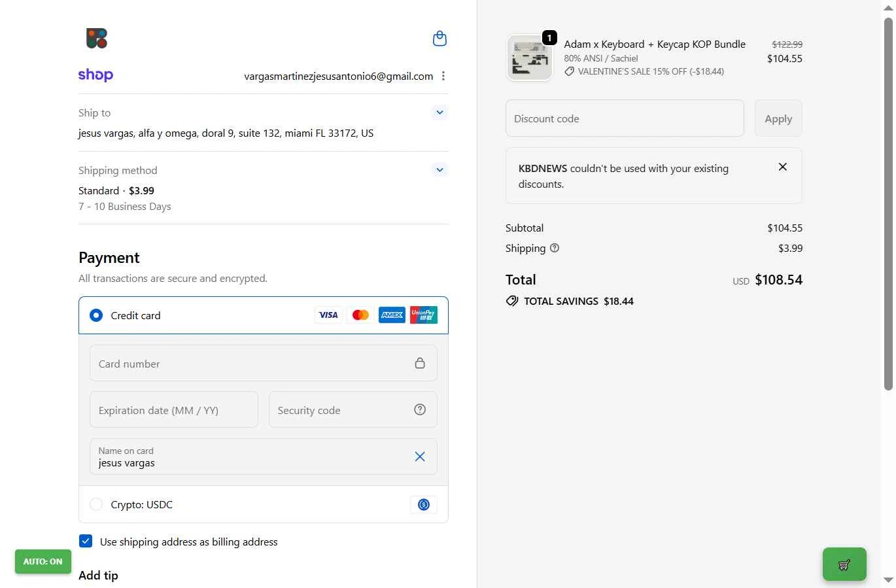Click the card number lock icon
The height and width of the screenshot is (588, 896).
pyautogui.click(x=420, y=363)
